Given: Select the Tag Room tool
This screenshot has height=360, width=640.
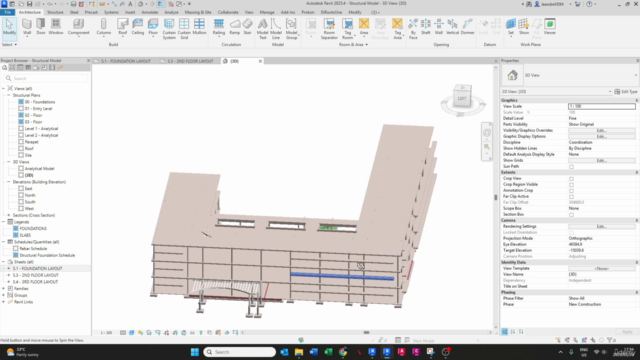Looking at the screenshot, I should point(347,29).
